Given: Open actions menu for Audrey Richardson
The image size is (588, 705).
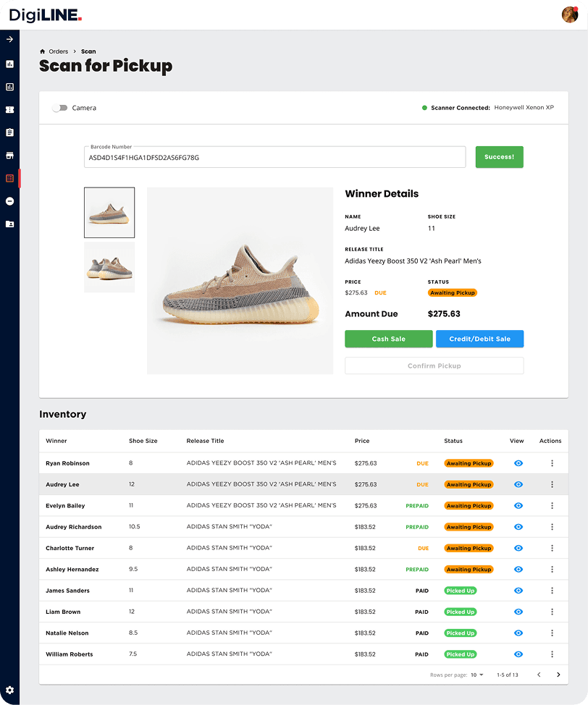Looking at the screenshot, I should coord(552,526).
